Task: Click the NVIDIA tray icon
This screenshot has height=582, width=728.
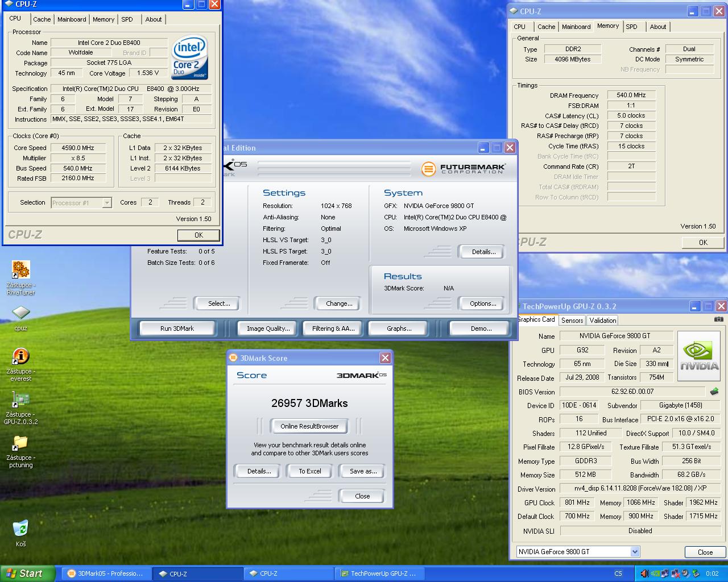Action: tap(655, 573)
